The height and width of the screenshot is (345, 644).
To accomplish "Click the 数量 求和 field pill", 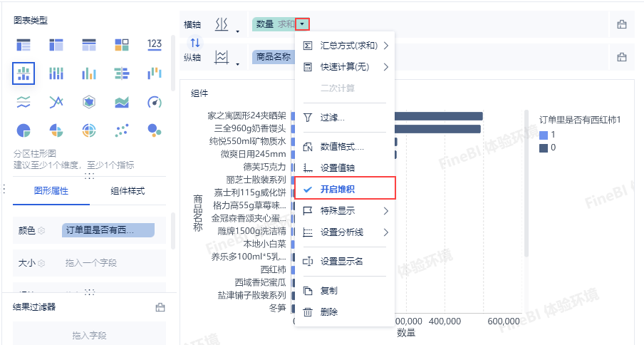I will click(274, 24).
